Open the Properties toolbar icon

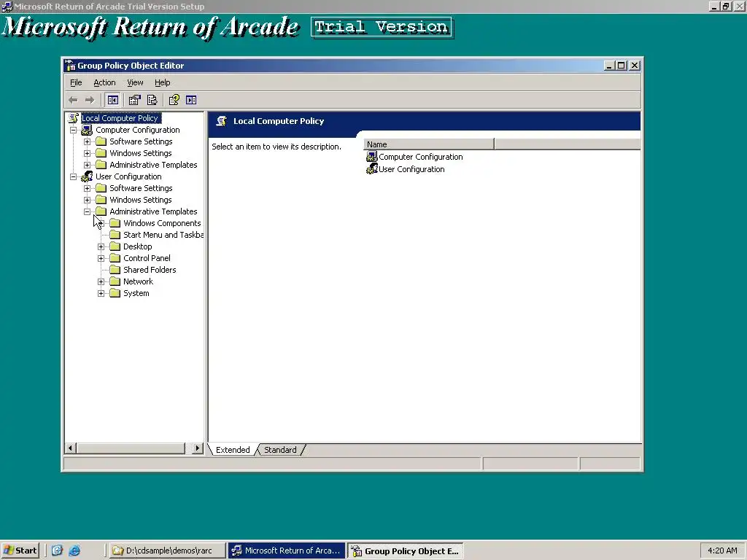click(x=135, y=100)
